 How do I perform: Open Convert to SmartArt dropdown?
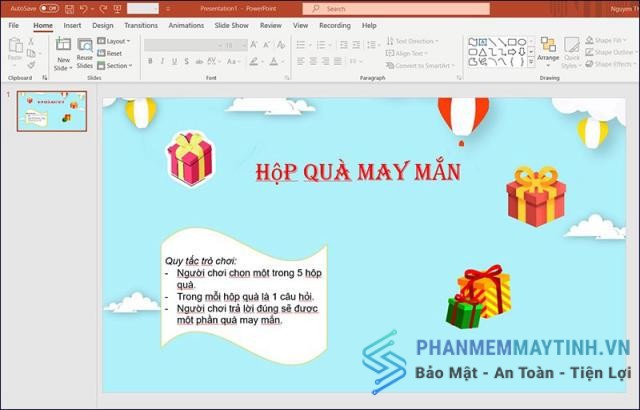[x=420, y=65]
